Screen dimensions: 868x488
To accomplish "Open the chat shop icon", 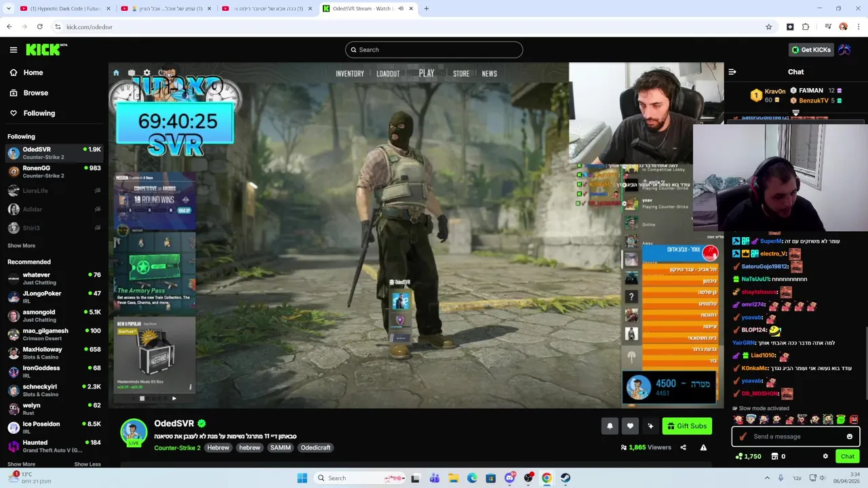I will click(773, 457).
